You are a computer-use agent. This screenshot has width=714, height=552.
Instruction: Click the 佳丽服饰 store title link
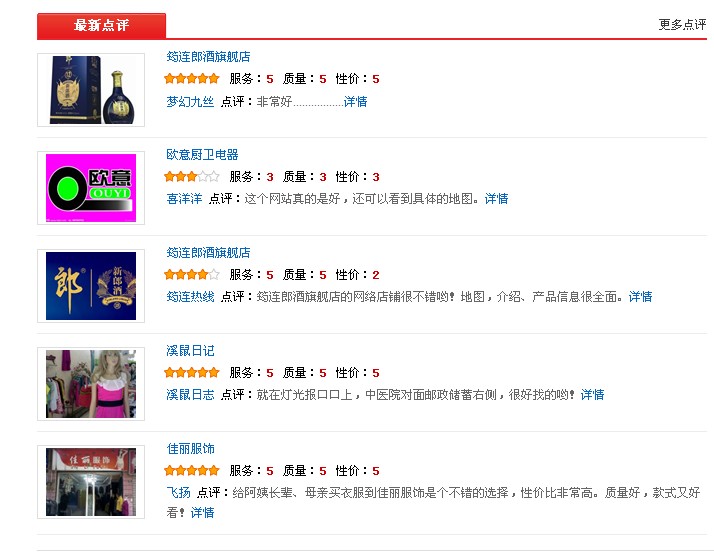[190, 449]
